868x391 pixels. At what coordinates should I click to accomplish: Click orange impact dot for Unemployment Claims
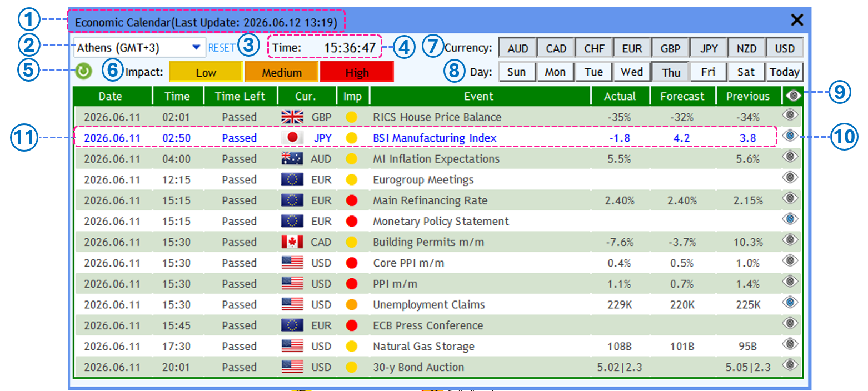tap(351, 305)
